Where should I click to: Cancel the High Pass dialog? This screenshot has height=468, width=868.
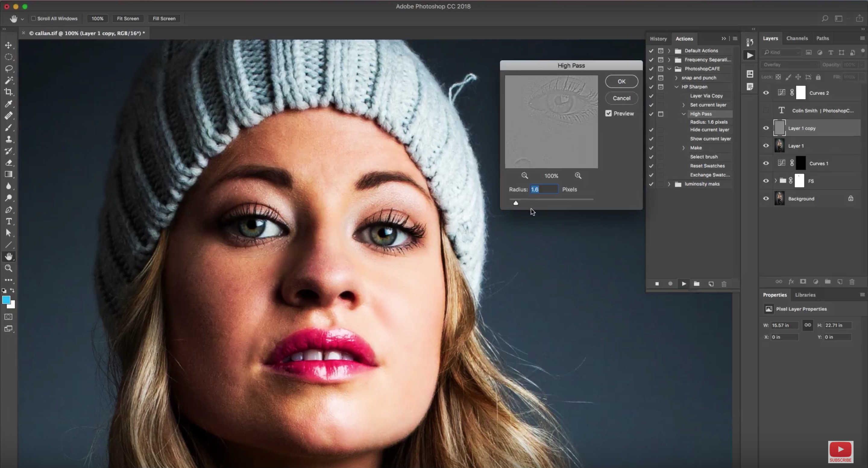point(621,98)
